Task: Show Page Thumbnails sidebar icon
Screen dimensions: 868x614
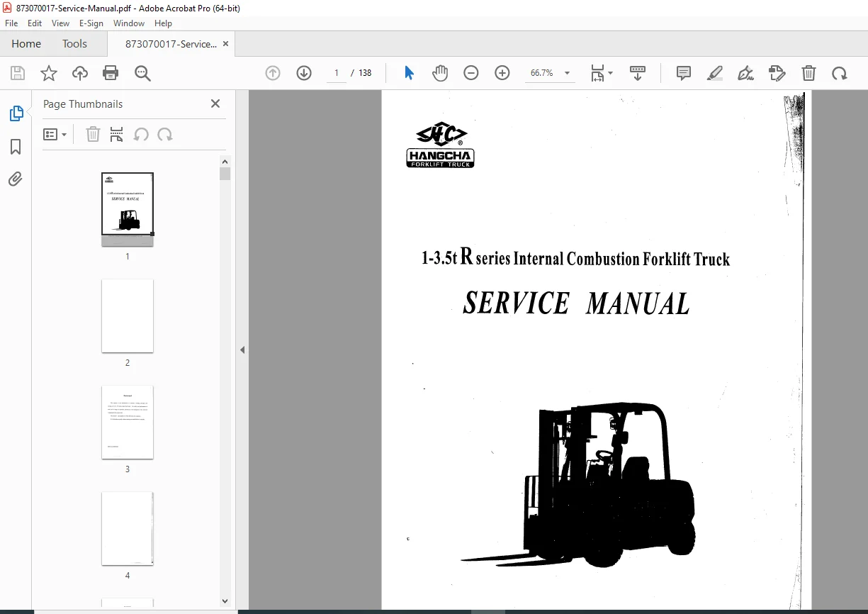Action: pos(16,113)
